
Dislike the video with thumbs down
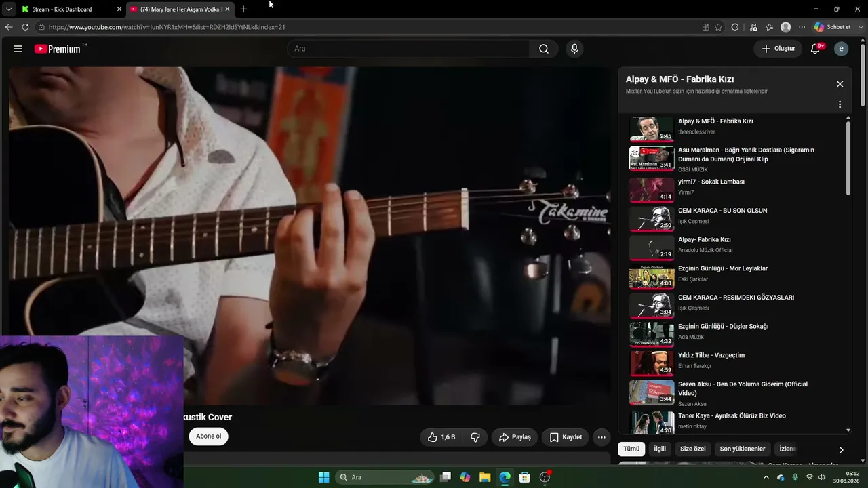click(x=475, y=437)
